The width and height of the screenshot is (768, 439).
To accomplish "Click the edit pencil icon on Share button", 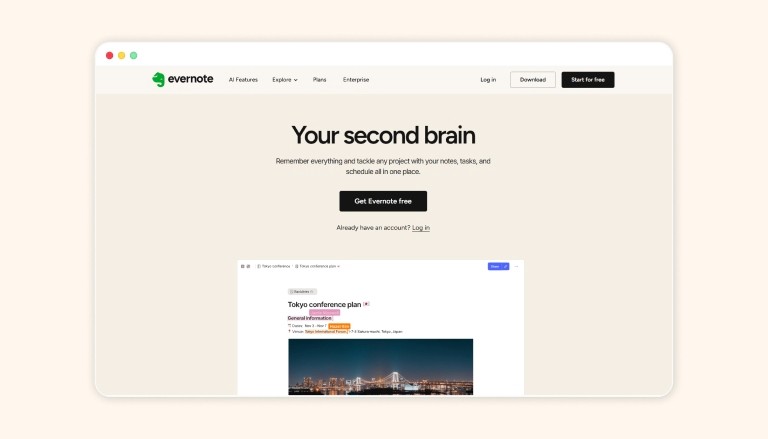I will (505, 267).
